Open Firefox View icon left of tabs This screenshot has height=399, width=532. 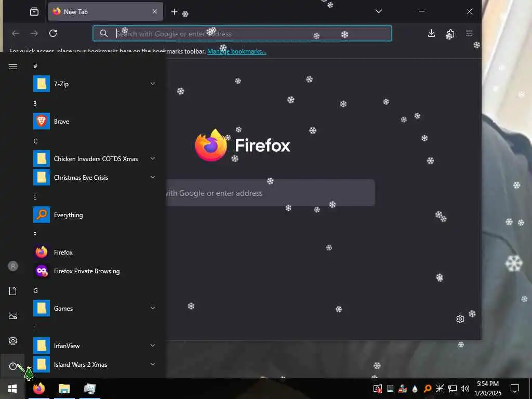tap(34, 11)
